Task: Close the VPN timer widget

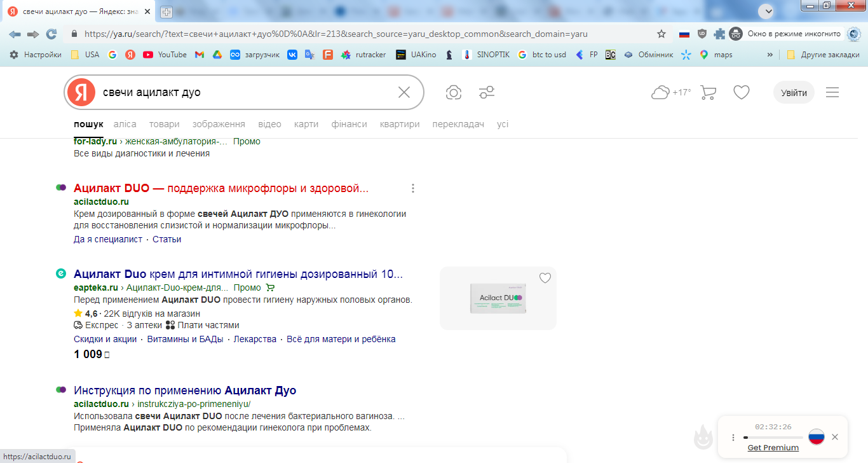Action: point(835,437)
